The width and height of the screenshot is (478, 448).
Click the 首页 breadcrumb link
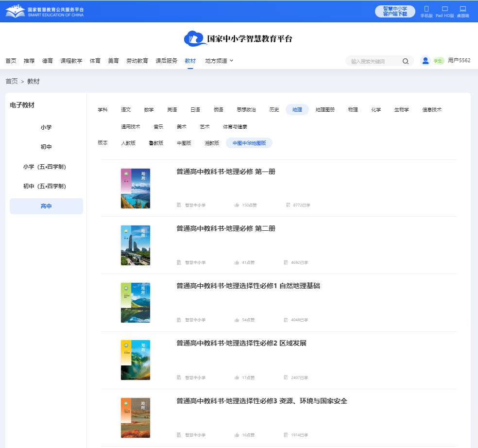pyautogui.click(x=11, y=81)
